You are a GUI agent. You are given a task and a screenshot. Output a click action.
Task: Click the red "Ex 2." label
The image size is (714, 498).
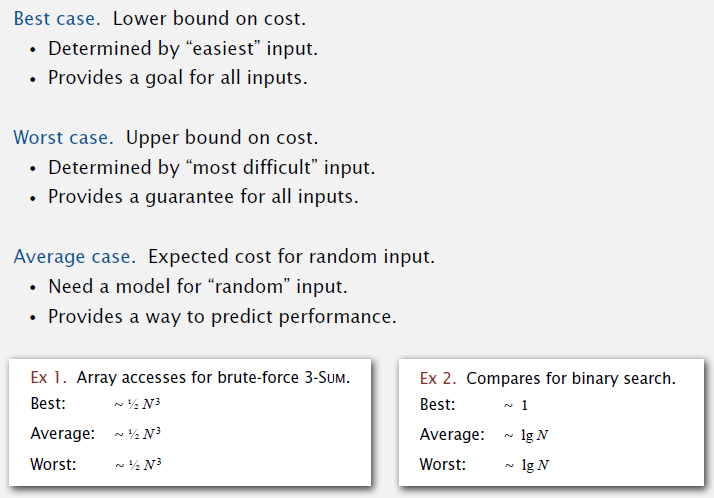(439, 378)
